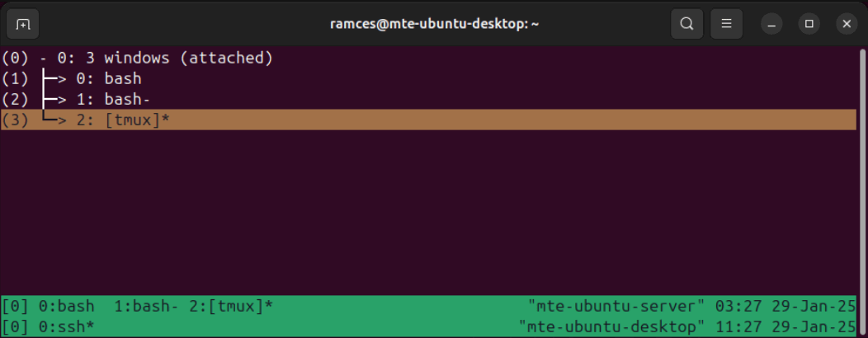This screenshot has height=338, width=868.
Task: Click "0:bash" in server status bar
Action: [67, 306]
